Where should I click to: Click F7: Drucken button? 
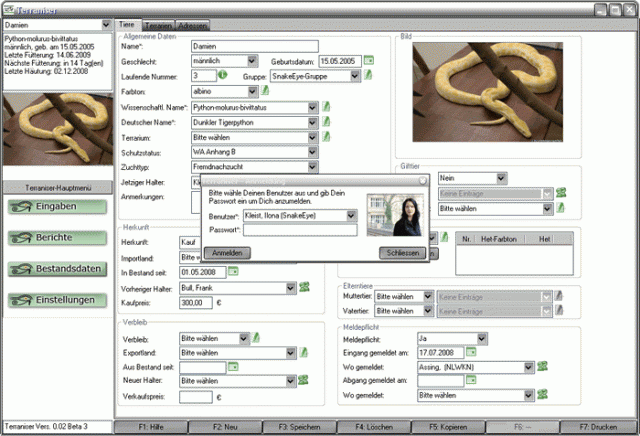coord(598,427)
